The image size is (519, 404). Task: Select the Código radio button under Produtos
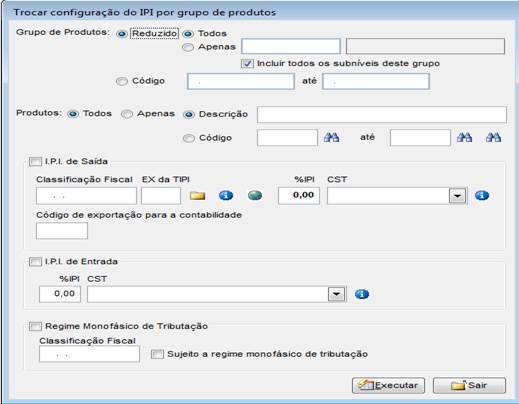click(x=189, y=138)
